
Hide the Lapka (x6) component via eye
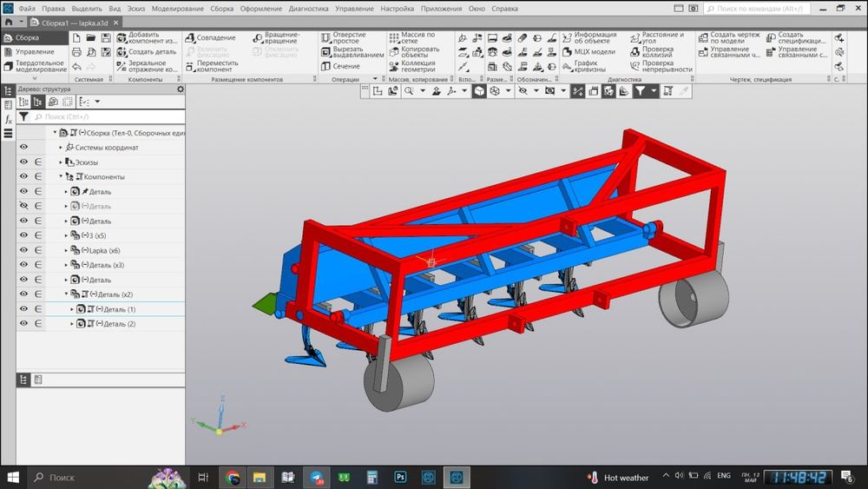[23, 250]
